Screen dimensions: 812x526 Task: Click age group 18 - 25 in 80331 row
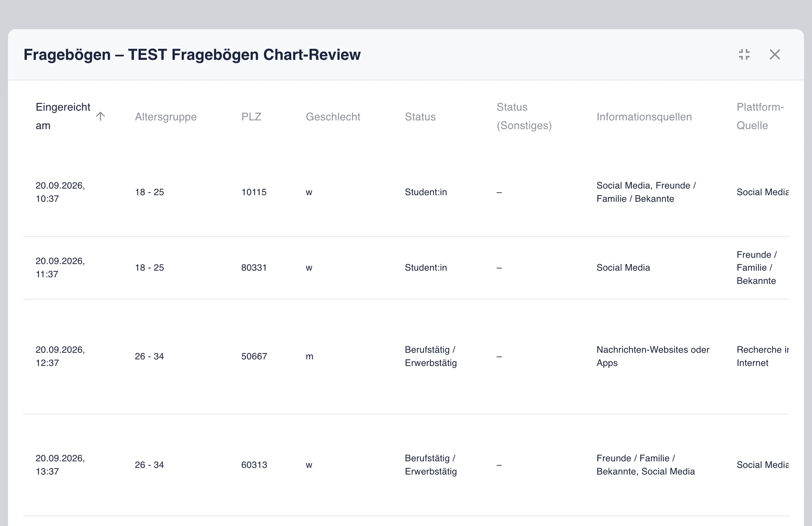pos(149,268)
